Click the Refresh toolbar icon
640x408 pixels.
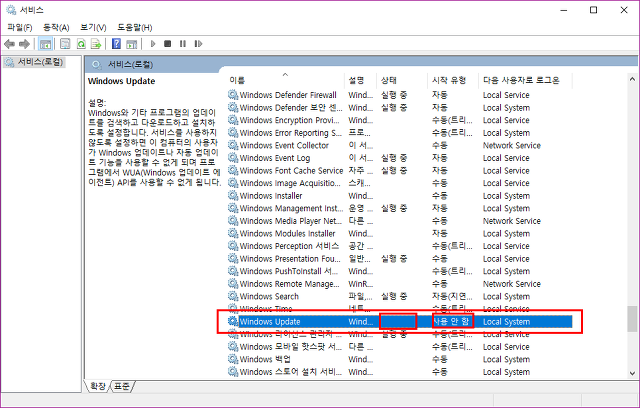pyautogui.click(x=81, y=44)
